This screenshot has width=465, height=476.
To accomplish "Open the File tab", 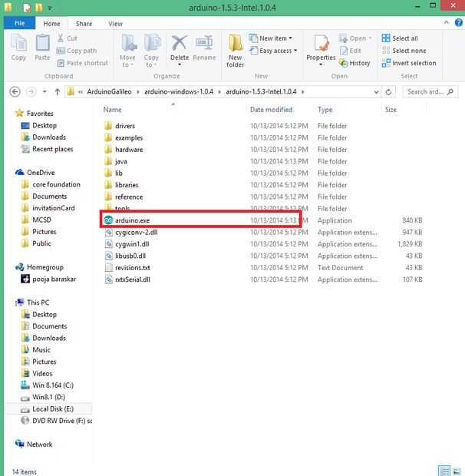I will 20,23.
